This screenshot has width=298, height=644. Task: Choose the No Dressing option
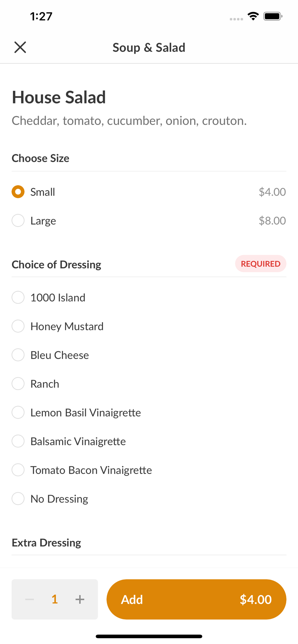pyautogui.click(x=18, y=499)
